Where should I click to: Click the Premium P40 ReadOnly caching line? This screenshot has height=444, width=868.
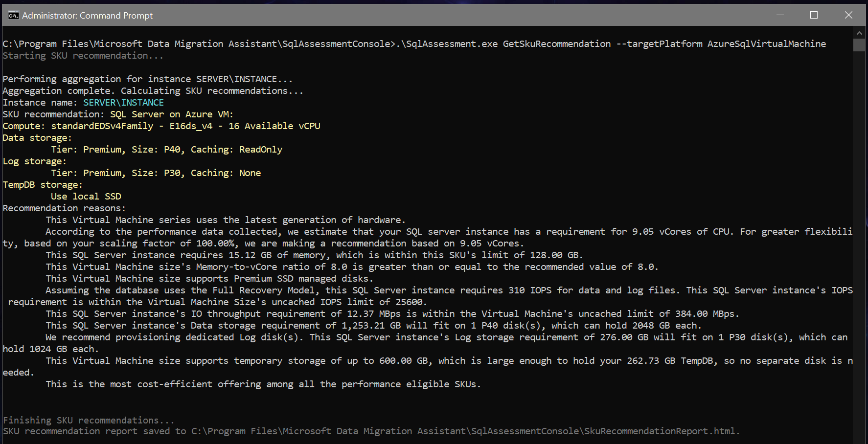[167, 150]
